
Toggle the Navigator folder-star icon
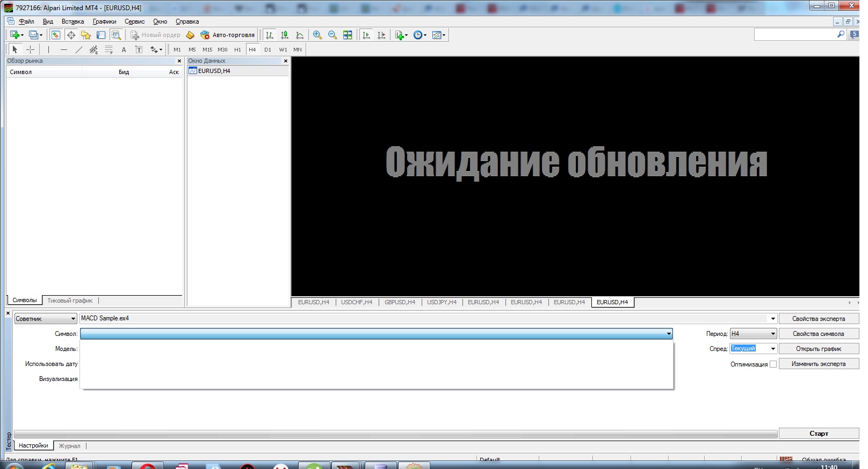click(x=86, y=35)
